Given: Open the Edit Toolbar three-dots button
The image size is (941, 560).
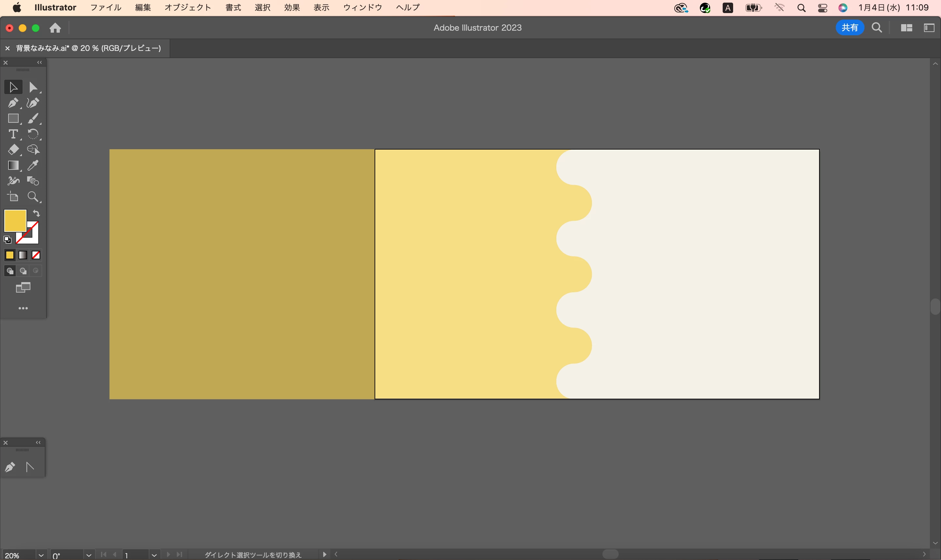Looking at the screenshot, I should point(23,308).
